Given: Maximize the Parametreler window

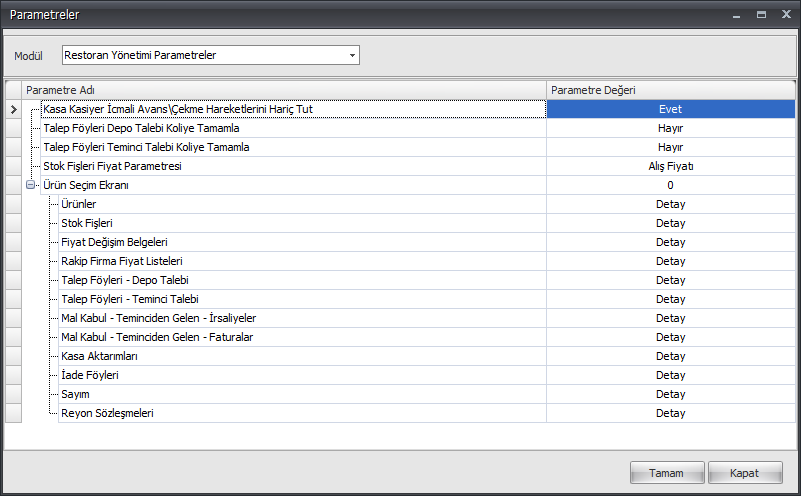Looking at the screenshot, I should point(761,15).
